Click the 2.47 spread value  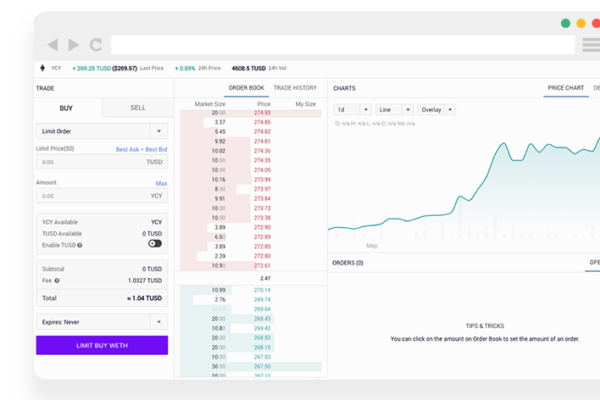coord(265,279)
